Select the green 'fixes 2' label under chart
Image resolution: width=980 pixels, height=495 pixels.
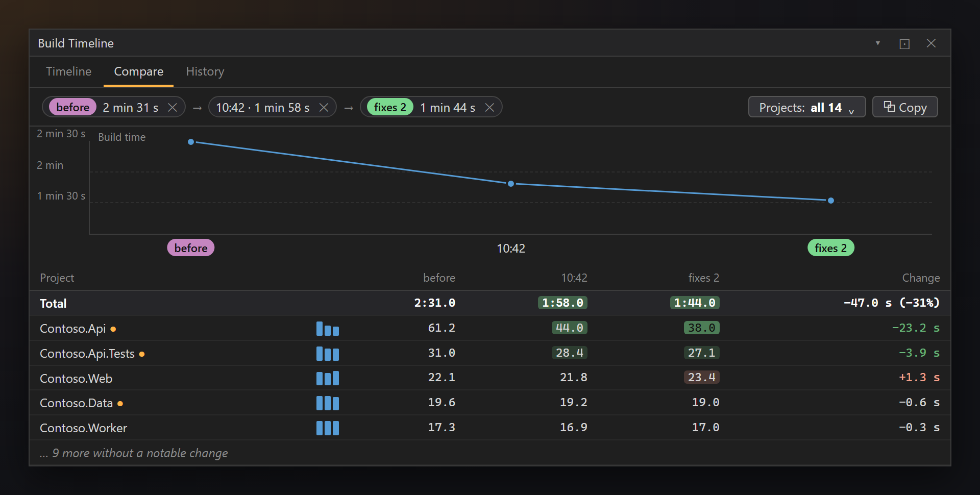(x=830, y=248)
